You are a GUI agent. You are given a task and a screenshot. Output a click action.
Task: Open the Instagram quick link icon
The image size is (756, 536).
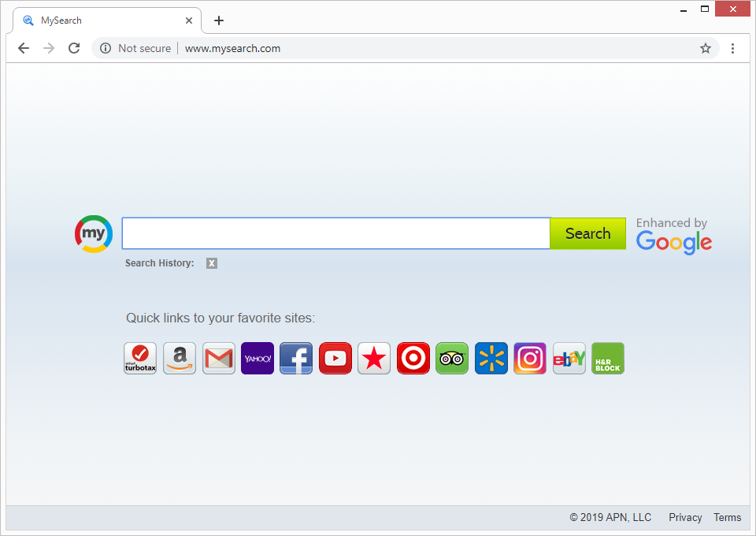pos(530,359)
